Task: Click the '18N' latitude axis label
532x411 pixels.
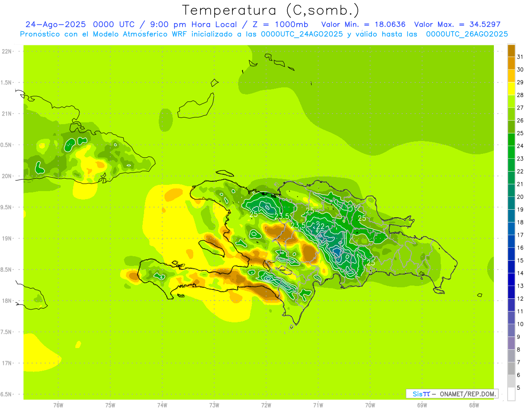Action: (7, 301)
